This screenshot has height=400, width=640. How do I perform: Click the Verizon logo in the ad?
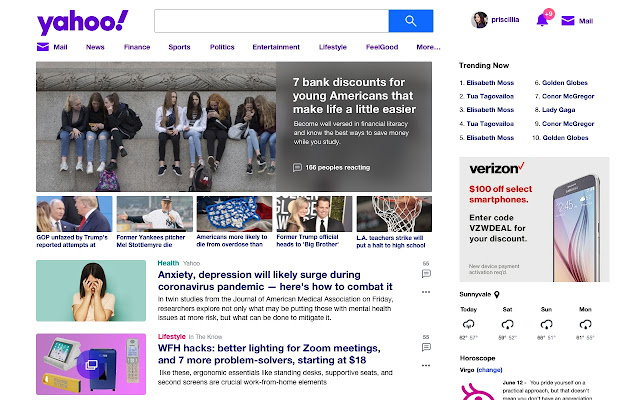pyautogui.click(x=497, y=168)
